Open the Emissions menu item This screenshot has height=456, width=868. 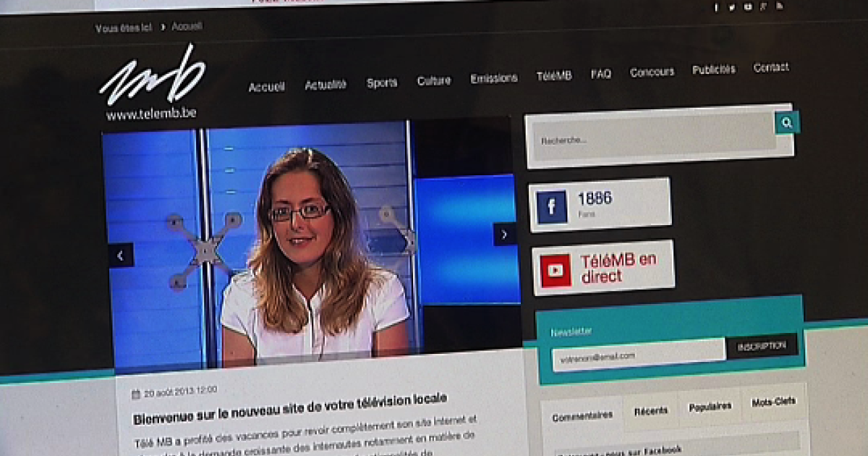[494, 77]
